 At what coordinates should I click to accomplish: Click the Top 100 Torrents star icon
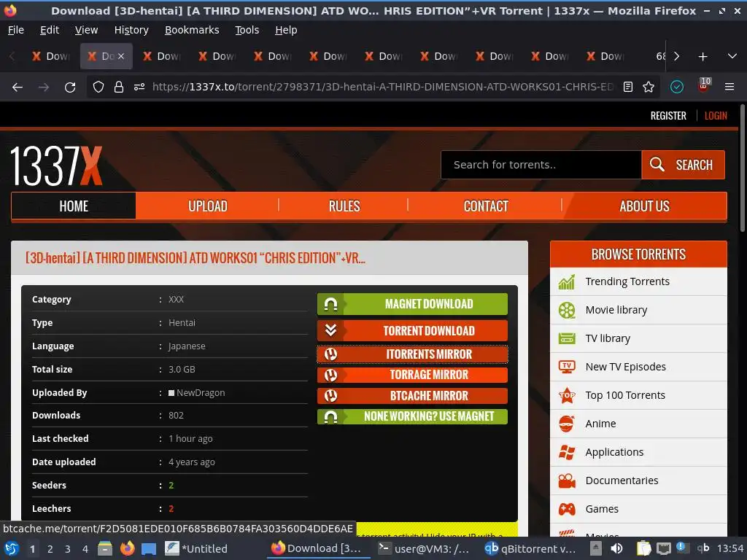click(x=567, y=395)
